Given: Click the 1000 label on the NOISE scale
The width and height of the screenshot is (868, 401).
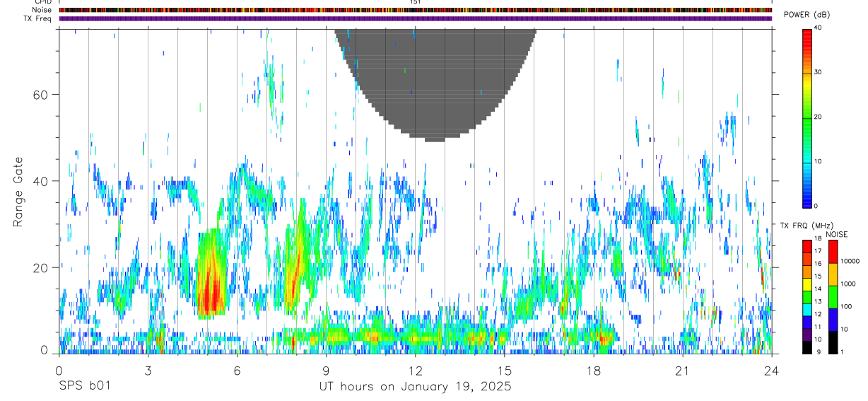Looking at the screenshot, I should click(848, 284).
